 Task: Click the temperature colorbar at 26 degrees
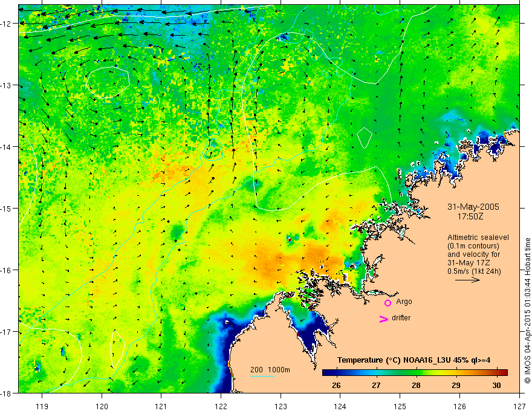[x=336, y=373]
